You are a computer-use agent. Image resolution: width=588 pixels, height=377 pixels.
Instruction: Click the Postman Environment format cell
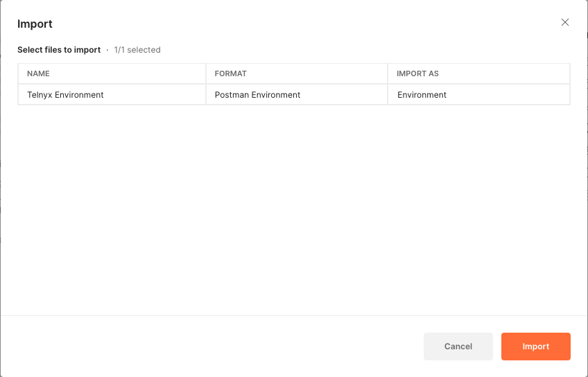(x=297, y=95)
